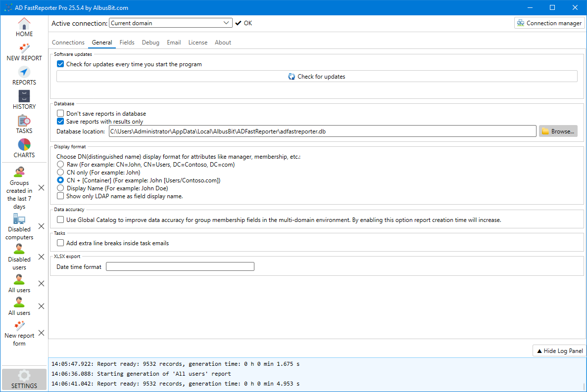This screenshot has height=392, width=587.
Task: Switch to the General tab
Action: 102,43
